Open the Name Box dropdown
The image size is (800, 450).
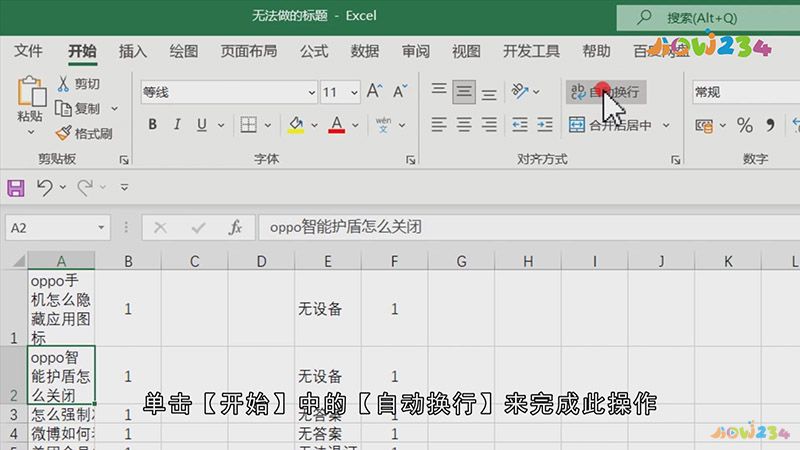click(101, 228)
